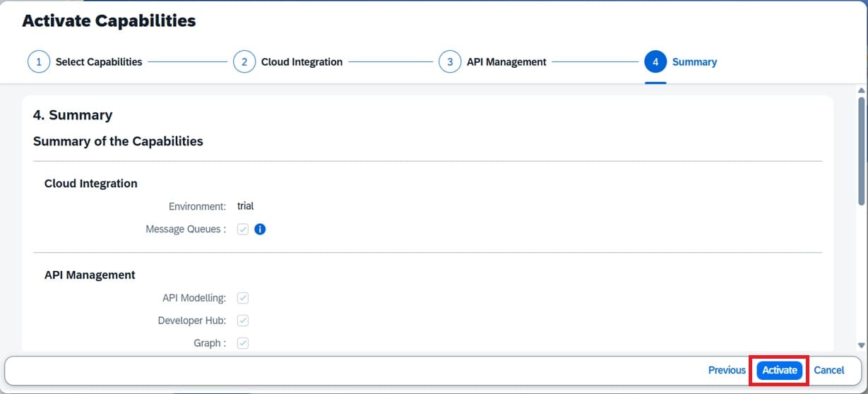
Task: Toggle the API Modelling checkbox
Action: click(243, 298)
